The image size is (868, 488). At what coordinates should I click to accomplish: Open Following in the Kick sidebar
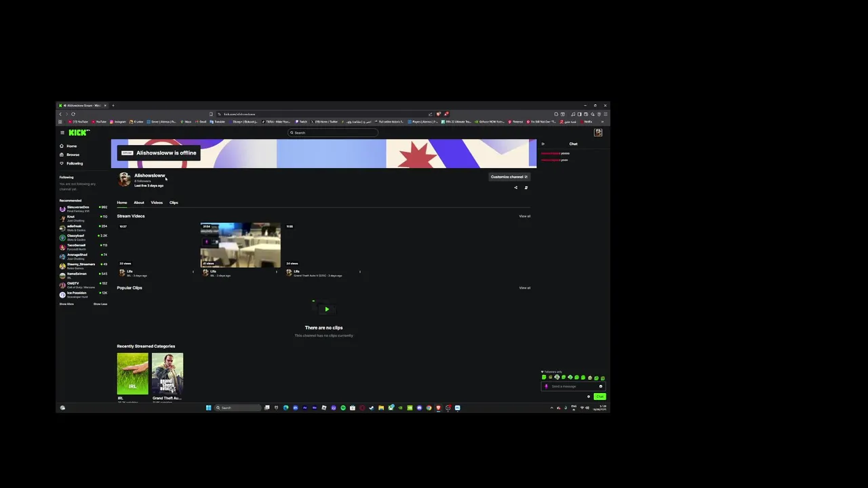click(x=71, y=163)
